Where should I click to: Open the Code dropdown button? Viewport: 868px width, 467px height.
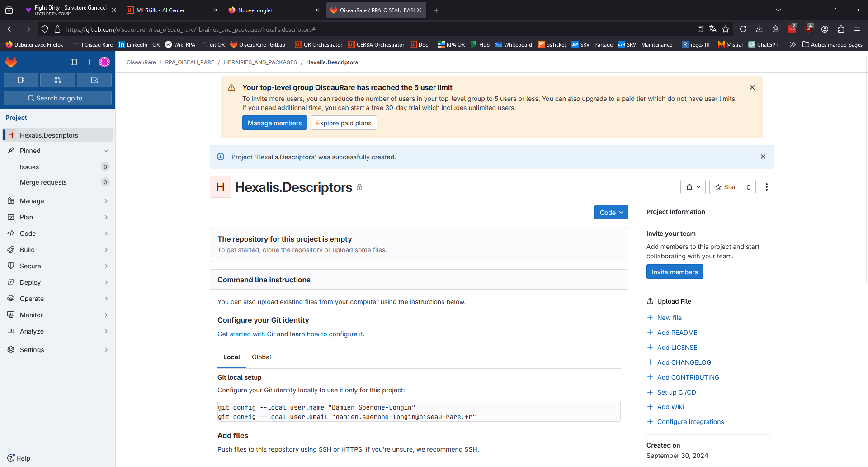coord(611,212)
